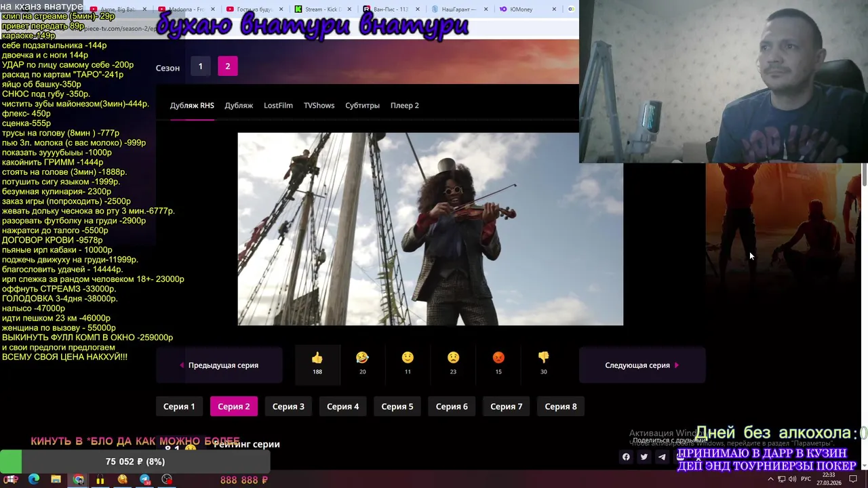The width and height of the screenshot is (868, 488).
Task: Switch to the Ван-Пис tab
Action: coord(390,9)
